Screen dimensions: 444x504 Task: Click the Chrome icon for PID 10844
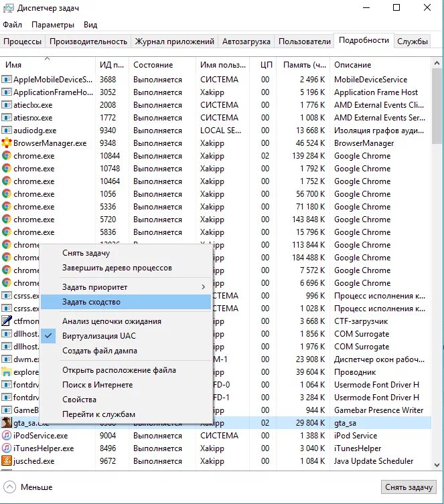click(x=7, y=156)
